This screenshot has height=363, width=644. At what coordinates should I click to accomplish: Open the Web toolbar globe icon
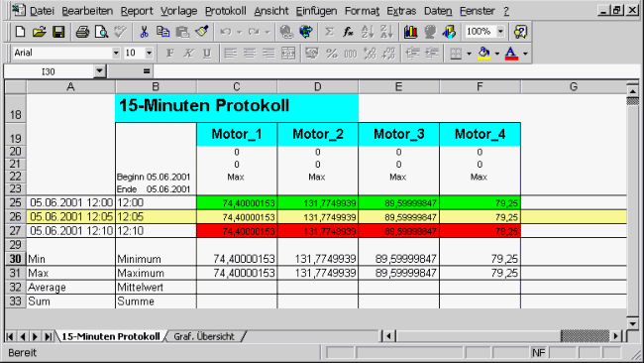305,32
